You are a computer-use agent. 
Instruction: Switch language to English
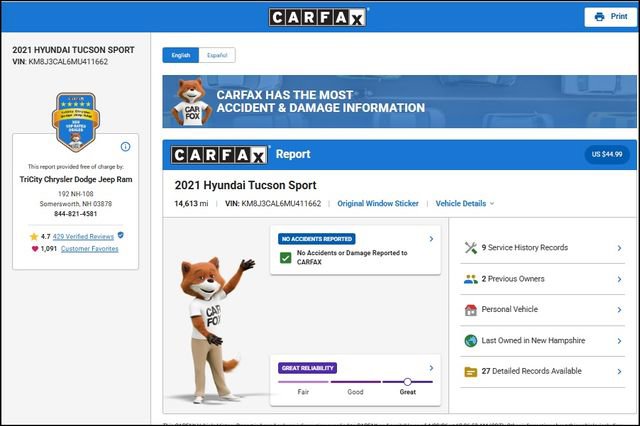click(x=181, y=55)
